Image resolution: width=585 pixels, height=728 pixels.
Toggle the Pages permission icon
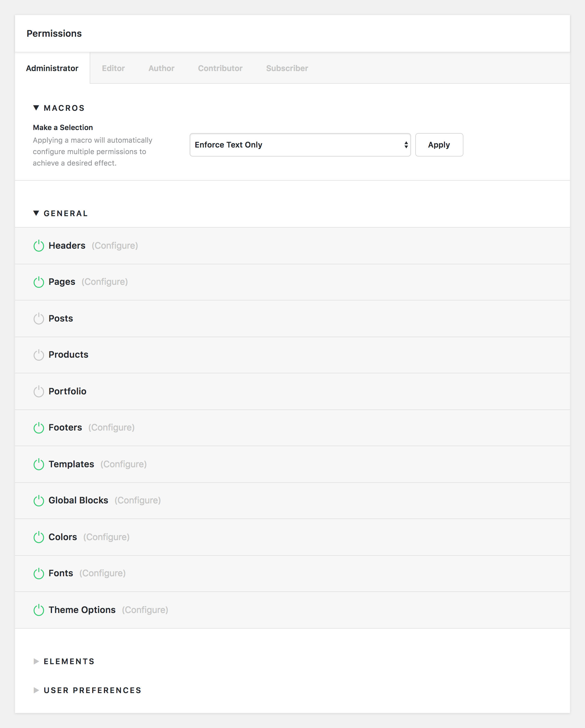point(39,282)
